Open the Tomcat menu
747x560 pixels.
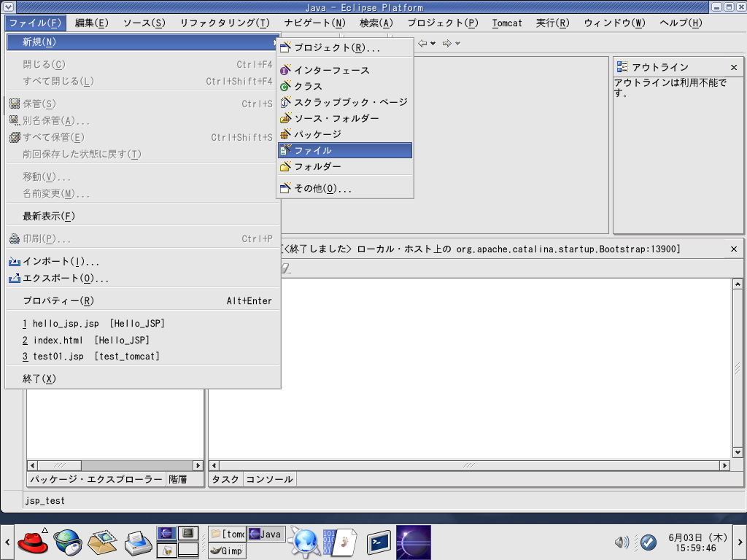(507, 23)
